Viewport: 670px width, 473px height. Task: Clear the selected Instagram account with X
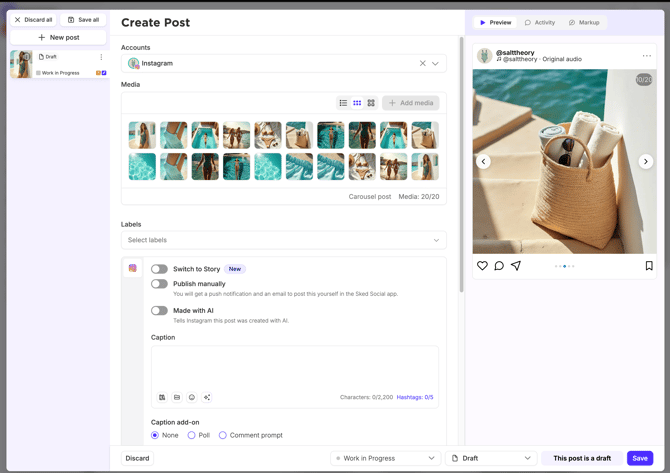point(423,63)
